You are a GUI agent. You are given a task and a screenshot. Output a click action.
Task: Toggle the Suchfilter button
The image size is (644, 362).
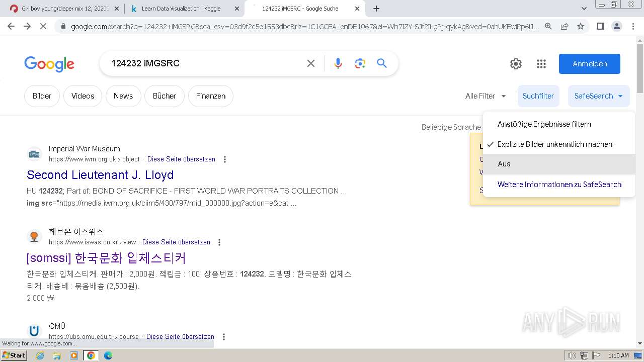(538, 96)
